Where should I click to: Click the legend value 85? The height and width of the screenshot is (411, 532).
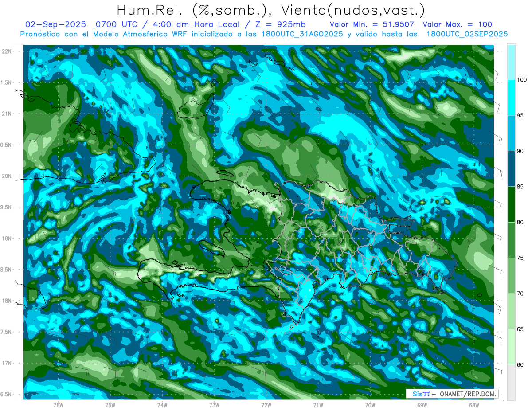(520, 187)
